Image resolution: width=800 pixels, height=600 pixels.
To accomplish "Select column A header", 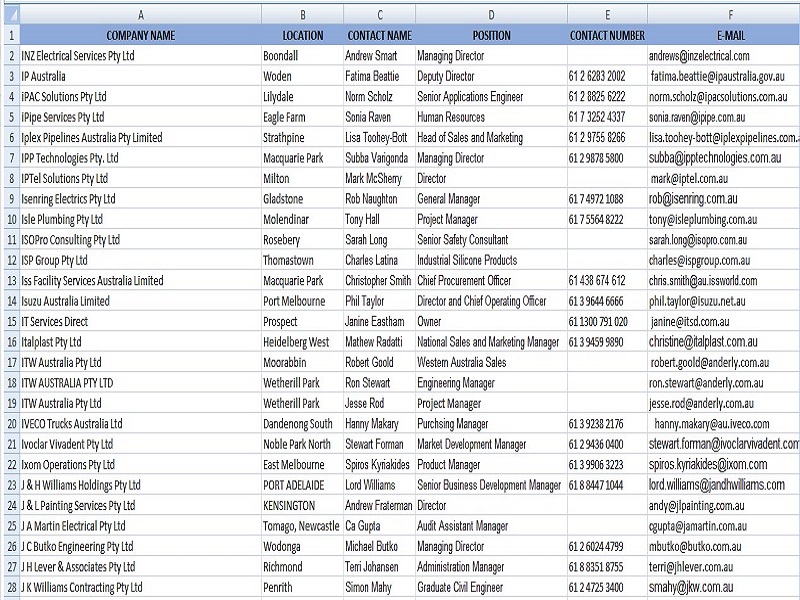I will [140, 15].
